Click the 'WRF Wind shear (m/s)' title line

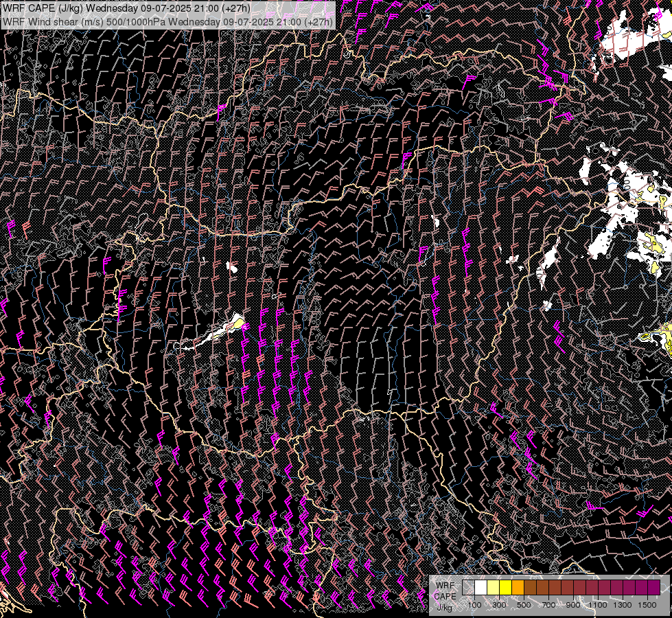(167, 21)
